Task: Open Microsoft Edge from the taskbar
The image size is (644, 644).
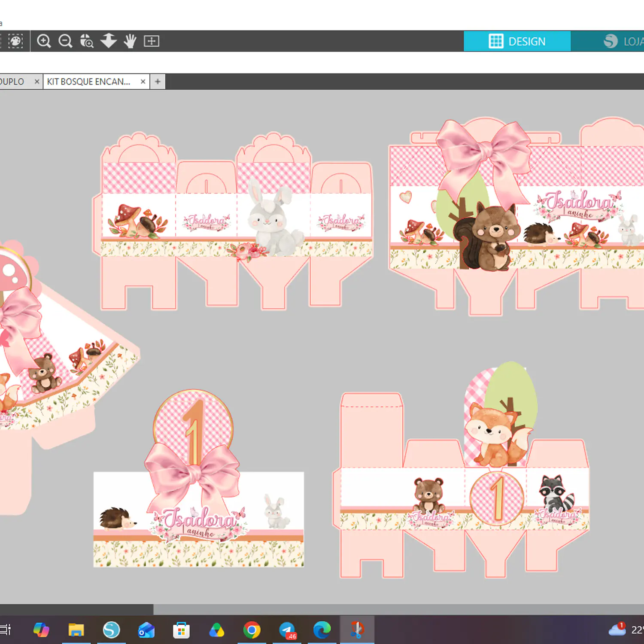Action: pos(322,630)
